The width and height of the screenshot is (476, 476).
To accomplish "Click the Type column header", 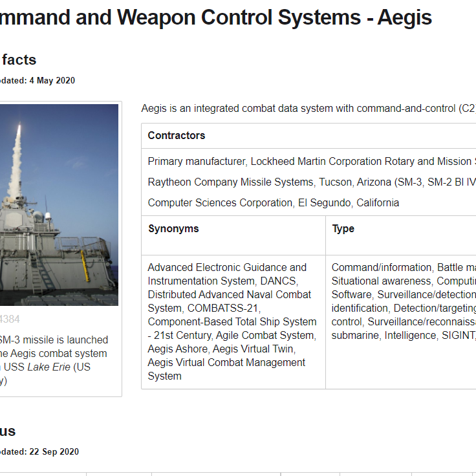I will [x=343, y=228].
